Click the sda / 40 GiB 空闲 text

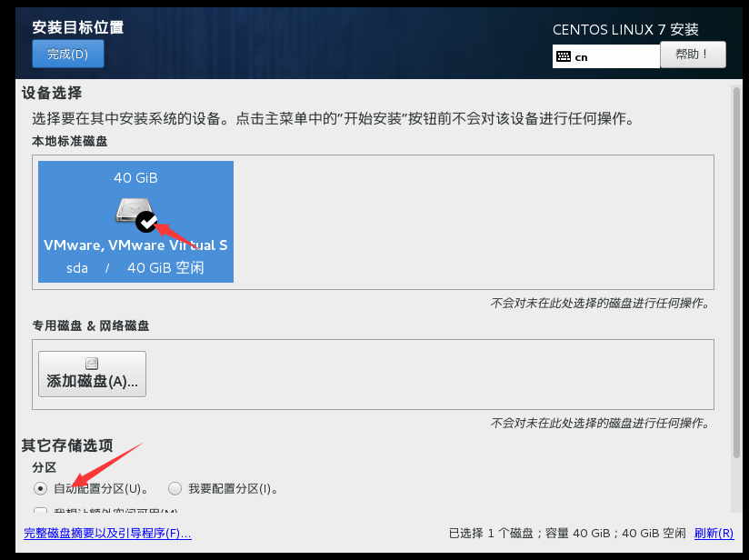tap(135, 267)
